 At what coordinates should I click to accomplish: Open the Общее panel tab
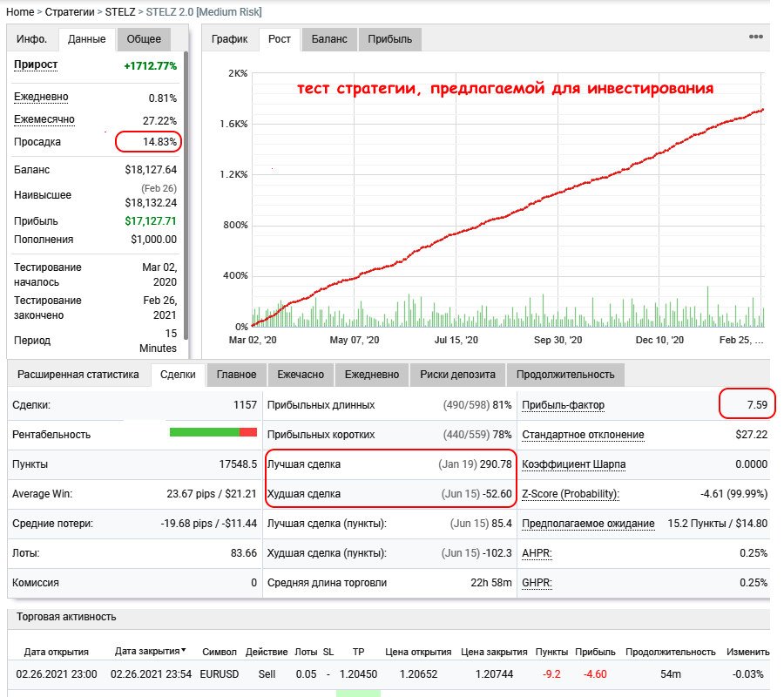pyautogui.click(x=144, y=39)
